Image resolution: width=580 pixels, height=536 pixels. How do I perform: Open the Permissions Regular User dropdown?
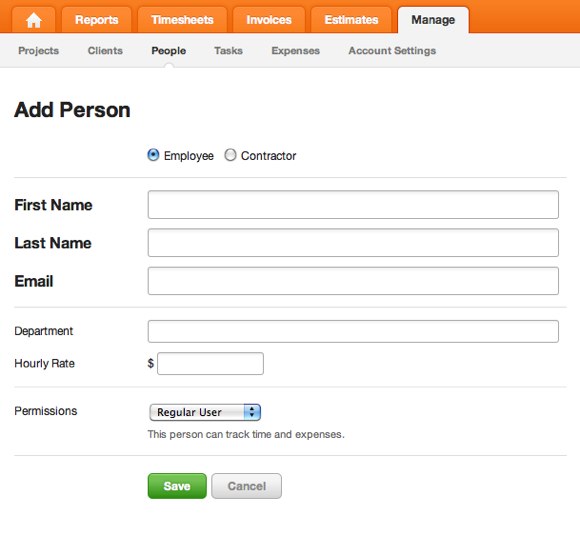(205, 412)
